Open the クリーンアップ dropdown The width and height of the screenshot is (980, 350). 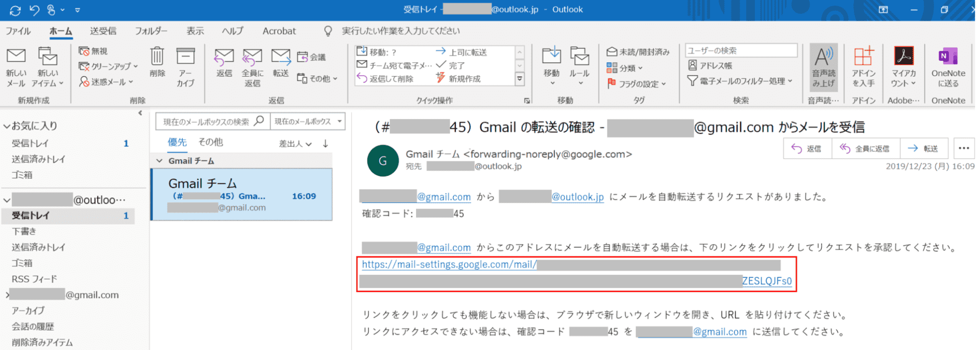[108, 66]
